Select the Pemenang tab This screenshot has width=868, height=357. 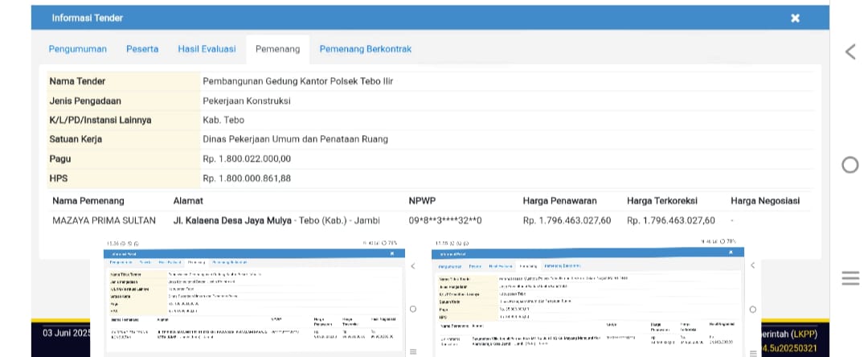tap(277, 49)
